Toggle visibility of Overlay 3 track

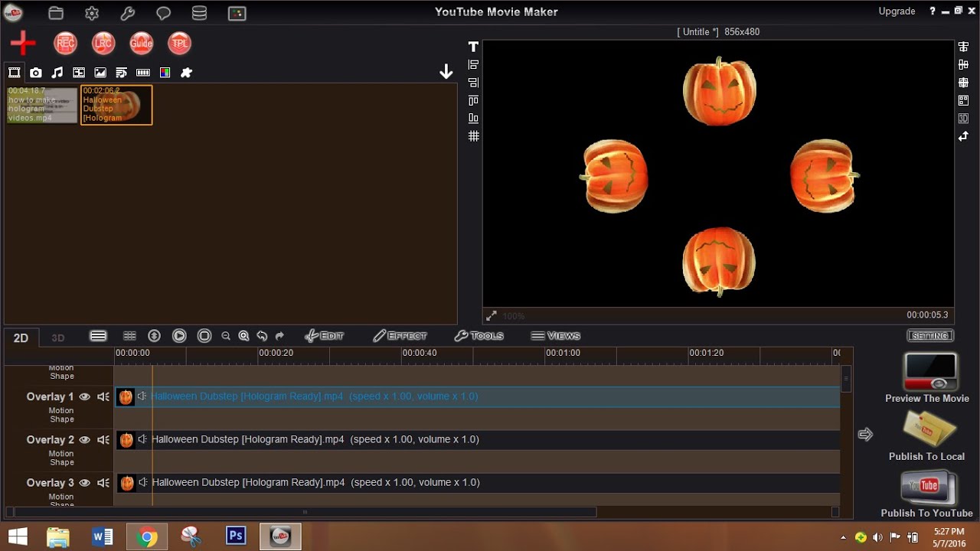(84, 482)
